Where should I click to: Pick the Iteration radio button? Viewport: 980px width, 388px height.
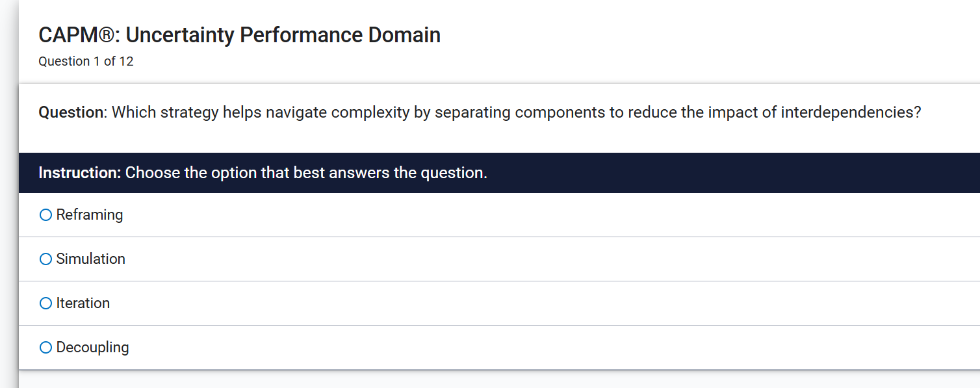tap(45, 304)
